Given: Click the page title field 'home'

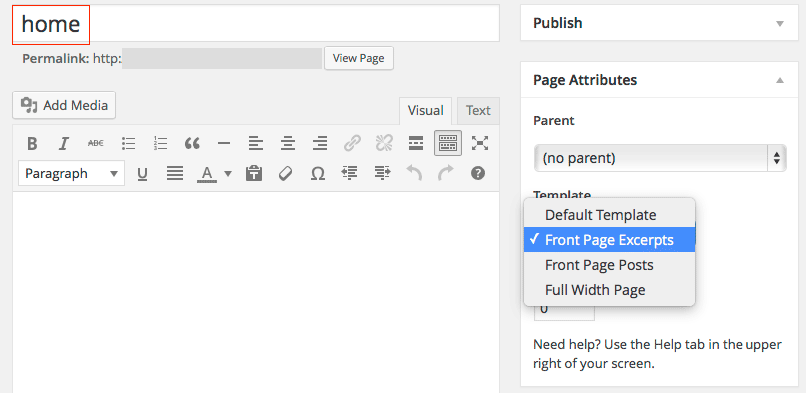Looking at the screenshot, I should (x=256, y=24).
